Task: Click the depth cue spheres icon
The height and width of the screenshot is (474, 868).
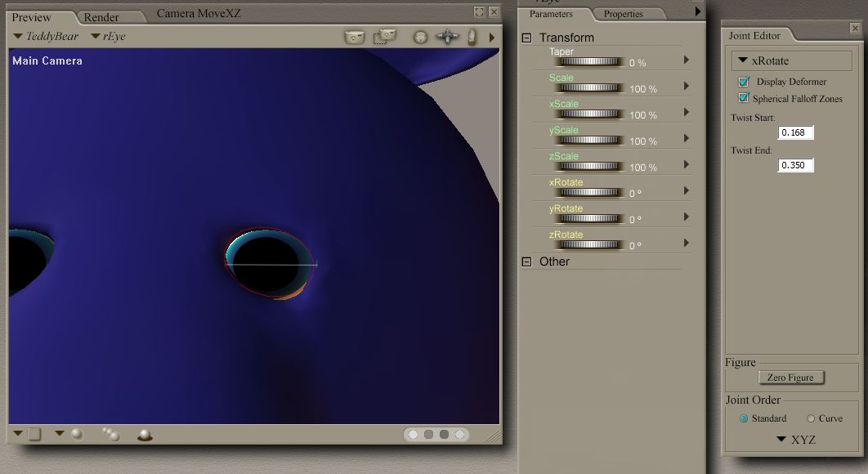Action: [110, 435]
